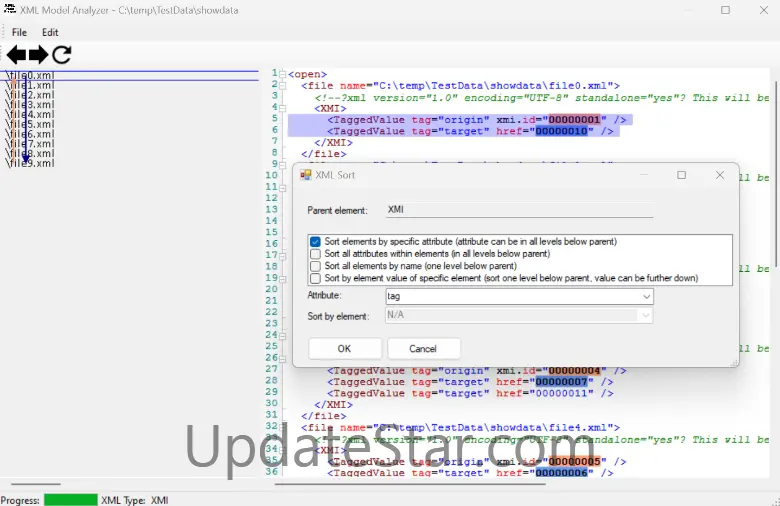Screen dimensions: 780x506
Task: Collapse the fold marker at line 17
Action: click(x=283, y=256)
